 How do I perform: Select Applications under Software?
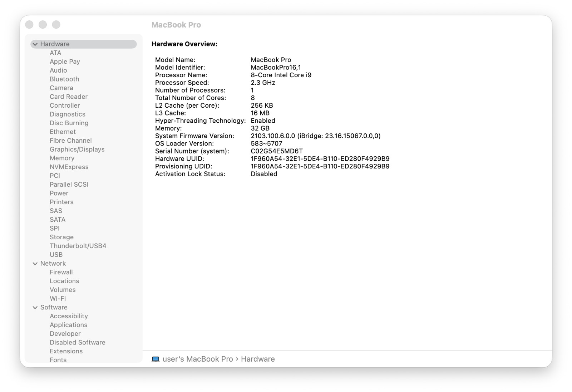(x=68, y=325)
